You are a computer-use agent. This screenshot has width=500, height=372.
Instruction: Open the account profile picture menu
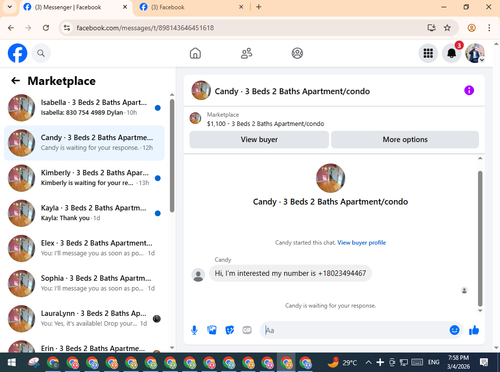pyautogui.click(x=475, y=53)
